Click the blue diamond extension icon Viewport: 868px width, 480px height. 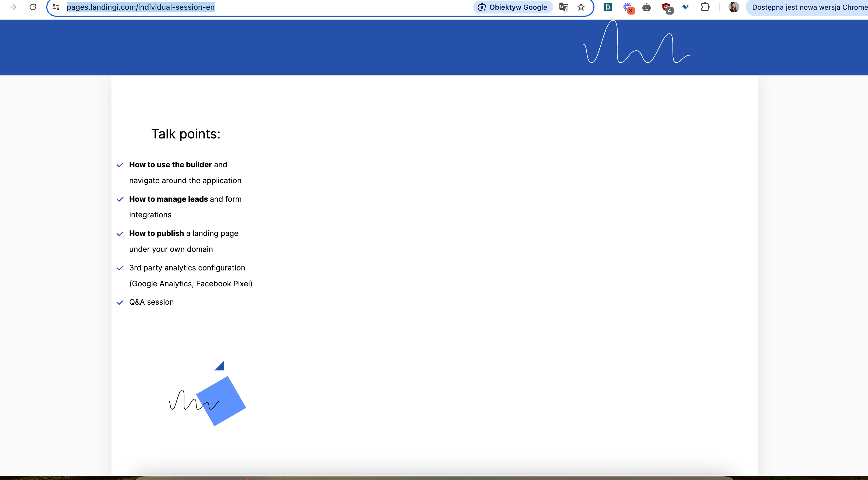click(x=685, y=7)
